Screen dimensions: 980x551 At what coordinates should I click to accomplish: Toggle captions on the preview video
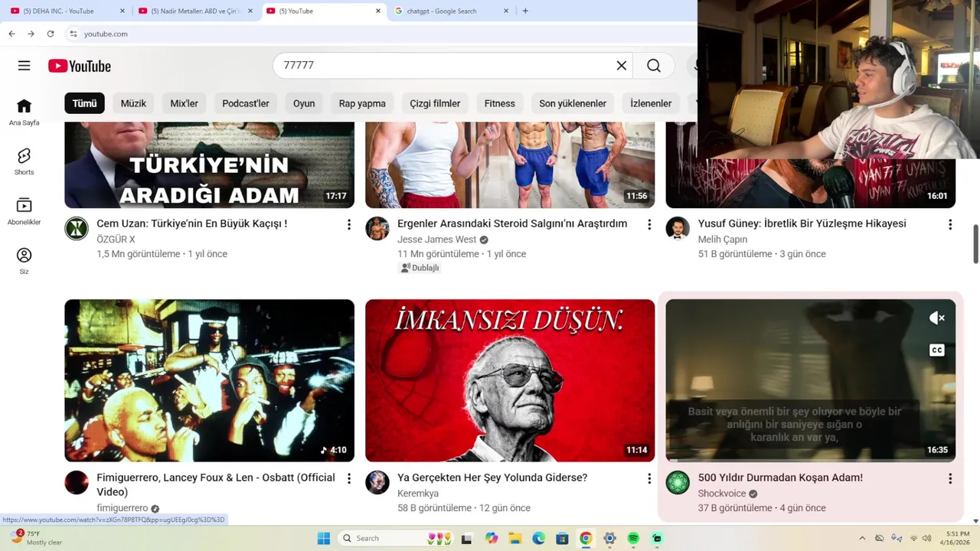pos(937,350)
